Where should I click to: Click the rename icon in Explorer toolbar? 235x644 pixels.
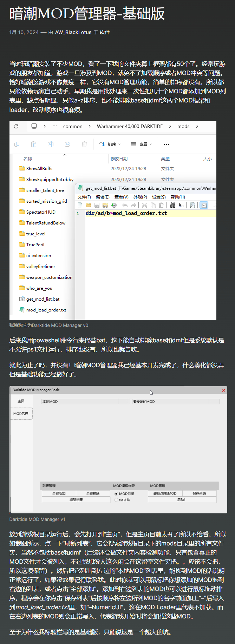click(51, 144)
